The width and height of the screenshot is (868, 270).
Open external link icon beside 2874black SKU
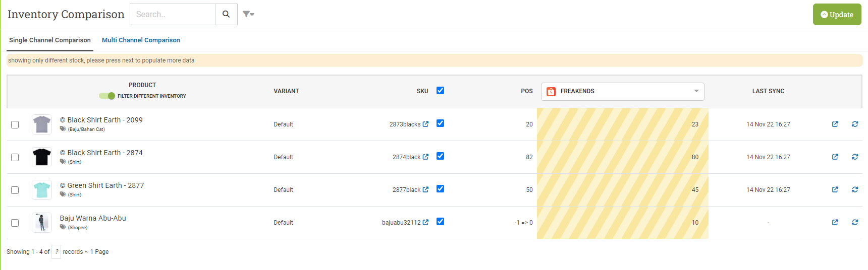425,157
